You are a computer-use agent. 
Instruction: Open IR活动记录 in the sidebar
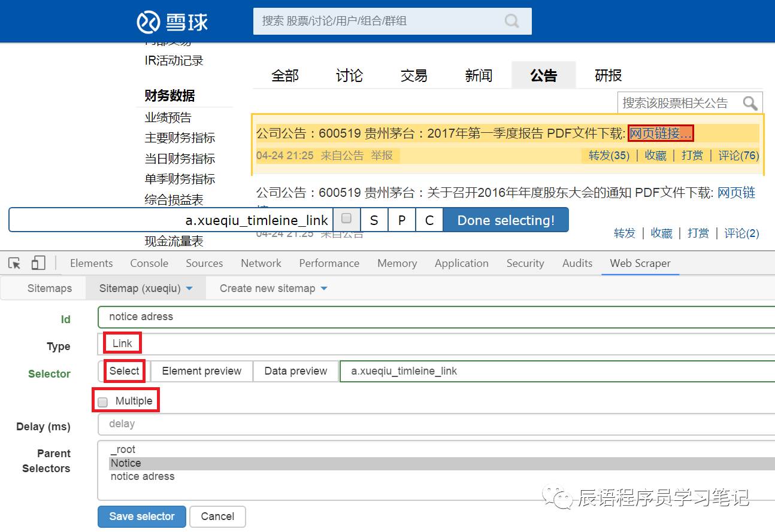[x=174, y=60]
